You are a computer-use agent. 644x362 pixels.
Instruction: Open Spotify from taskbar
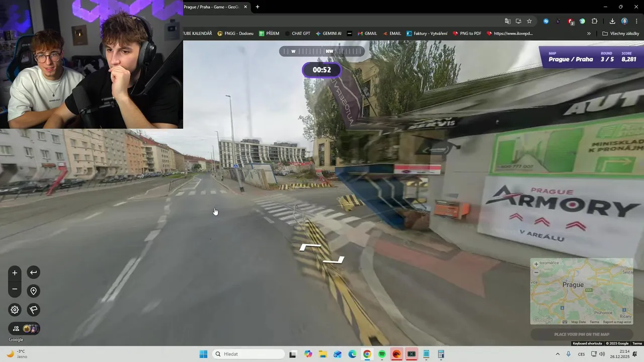pyautogui.click(x=382, y=354)
